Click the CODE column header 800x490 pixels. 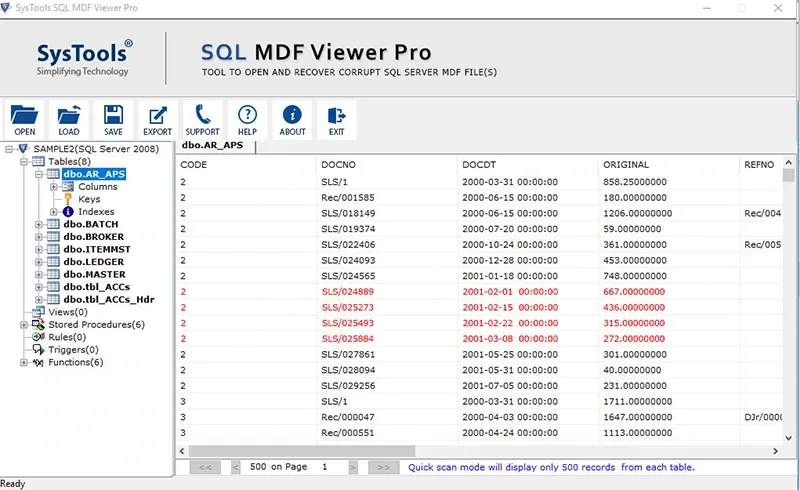tap(247, 165)
